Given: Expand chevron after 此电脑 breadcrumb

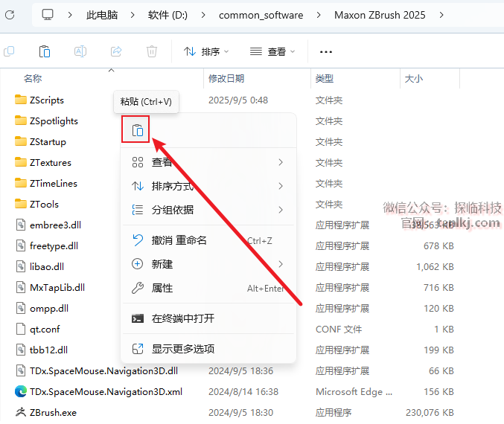Looking at the screenshot, I should (x=132, y=15).
